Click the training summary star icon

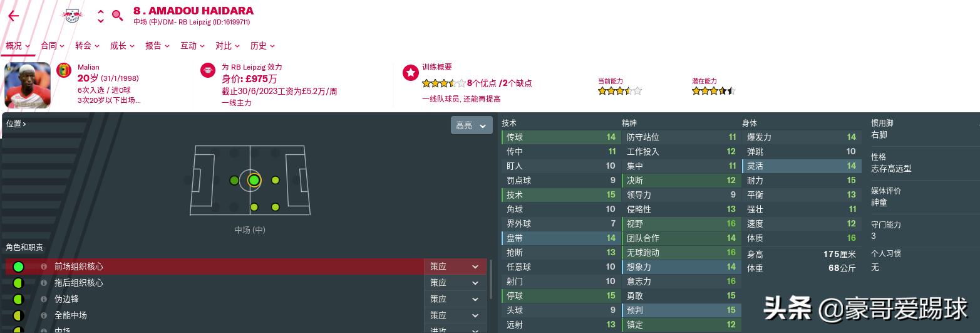coord(410,73)
